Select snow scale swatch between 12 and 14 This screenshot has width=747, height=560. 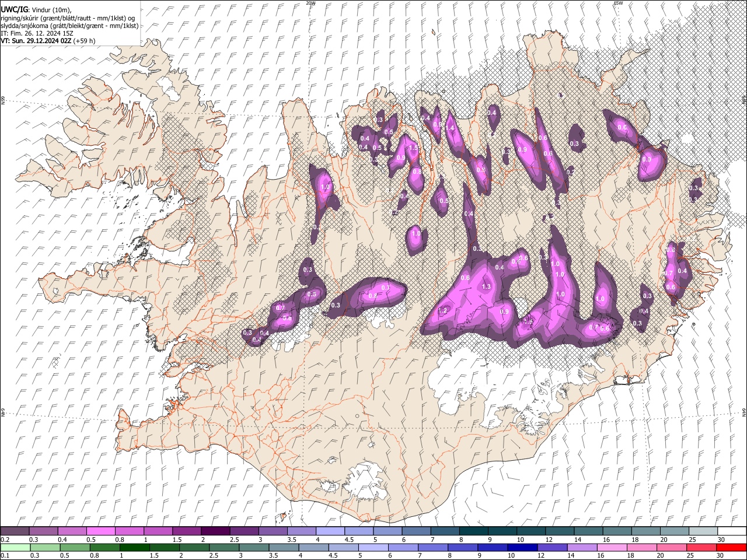tap(559, 531)
